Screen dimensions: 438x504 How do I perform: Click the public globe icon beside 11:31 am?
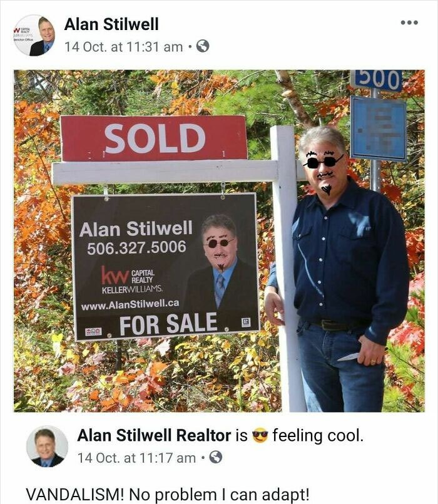coord(203,46)
